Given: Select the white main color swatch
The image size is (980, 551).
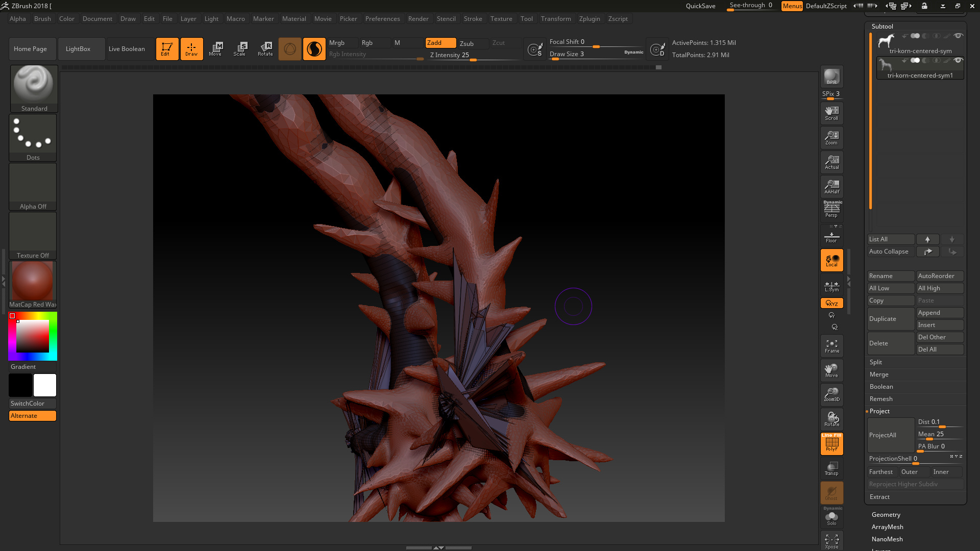Looking at the screenshot, I should point(45,385).
